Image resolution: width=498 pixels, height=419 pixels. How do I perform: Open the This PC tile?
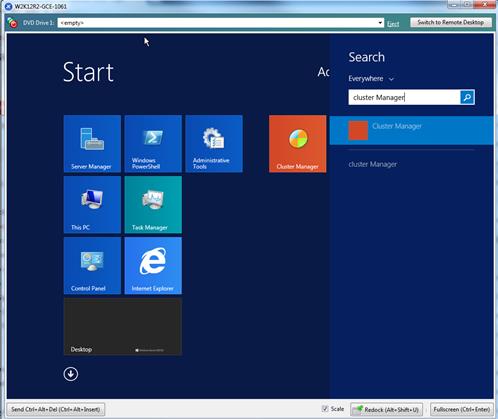pyautogui.click(x=92, y=205)
